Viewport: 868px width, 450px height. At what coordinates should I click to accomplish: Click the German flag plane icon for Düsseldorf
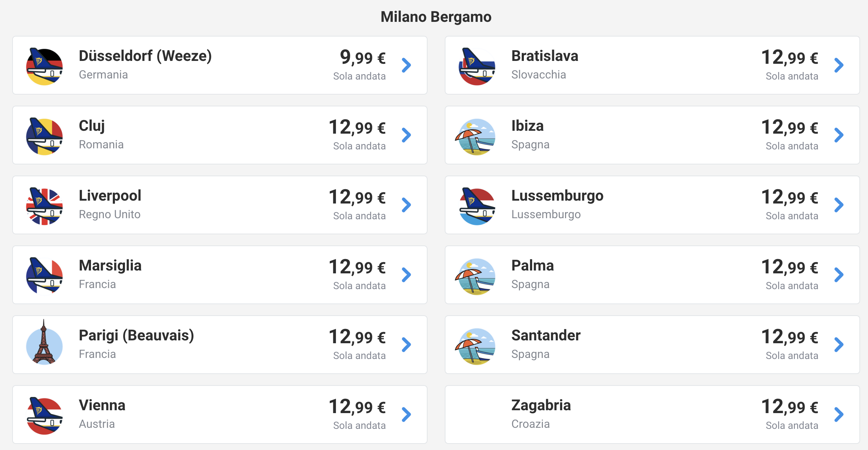(44, 66)
